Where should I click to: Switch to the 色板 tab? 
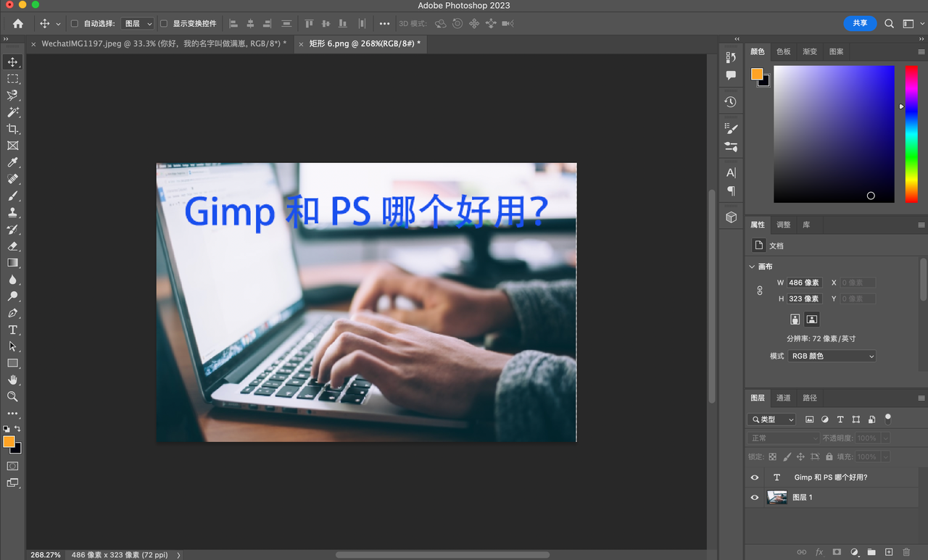click(x=784, y=51)
